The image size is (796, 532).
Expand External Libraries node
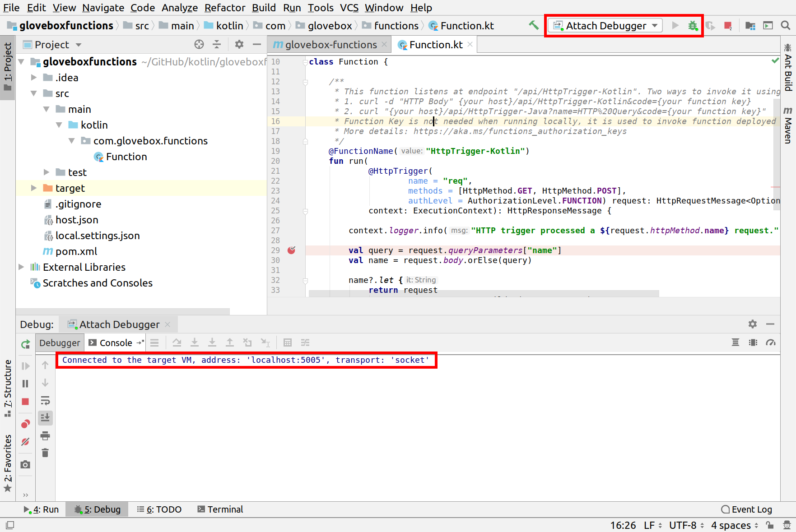[x=21, y=267]
